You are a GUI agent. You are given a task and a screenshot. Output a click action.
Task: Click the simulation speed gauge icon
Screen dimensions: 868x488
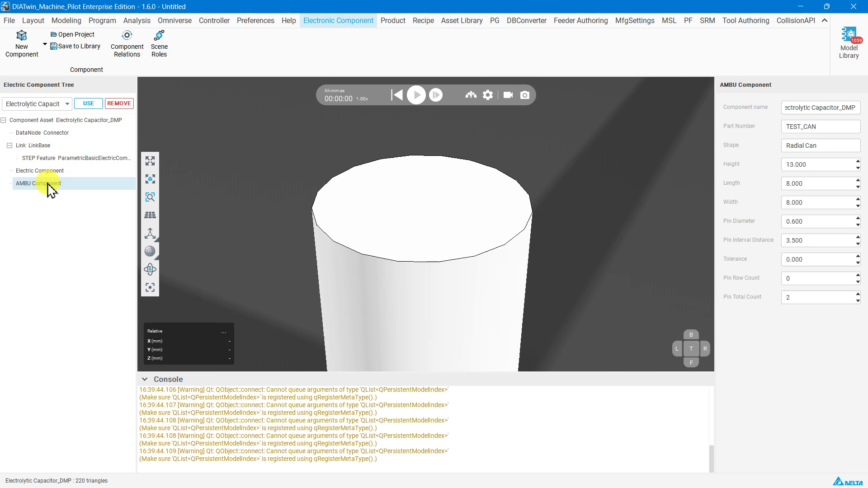point(471,95)
